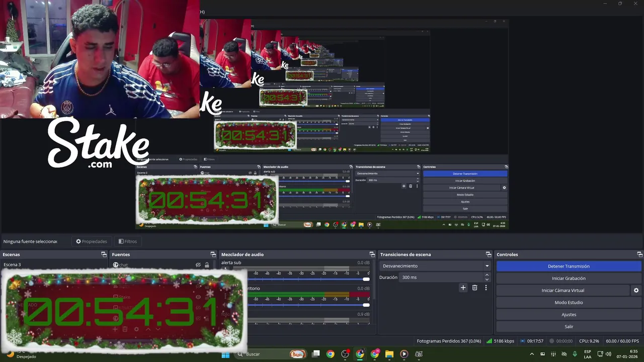This screenshot has height=362, width=644.
Task: Increase transition duration with up arrow
Action: [487, 275]
